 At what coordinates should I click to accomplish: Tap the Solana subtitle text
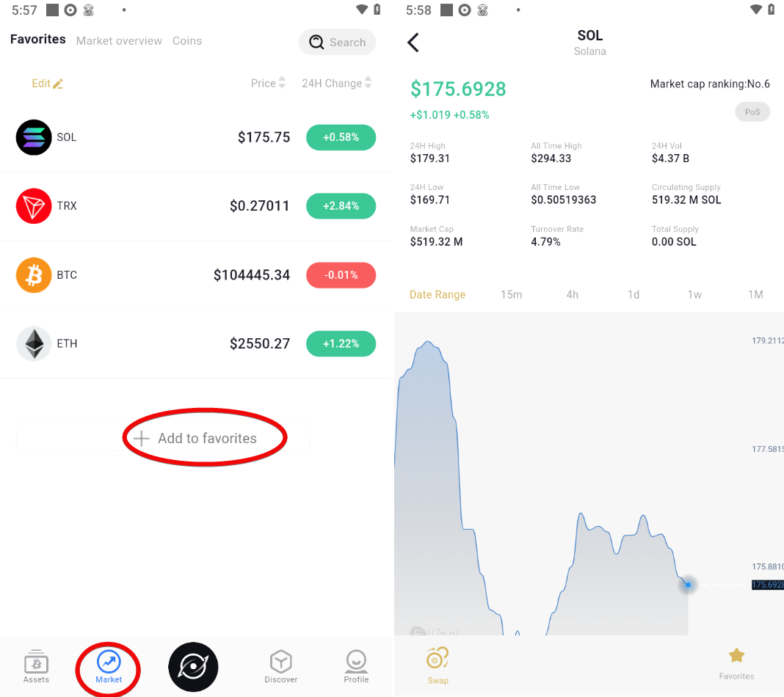589,51
